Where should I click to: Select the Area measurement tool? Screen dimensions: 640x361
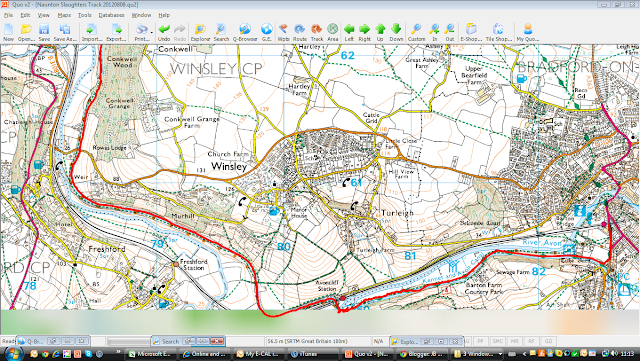pyautogui.click(x=333, y=32)
